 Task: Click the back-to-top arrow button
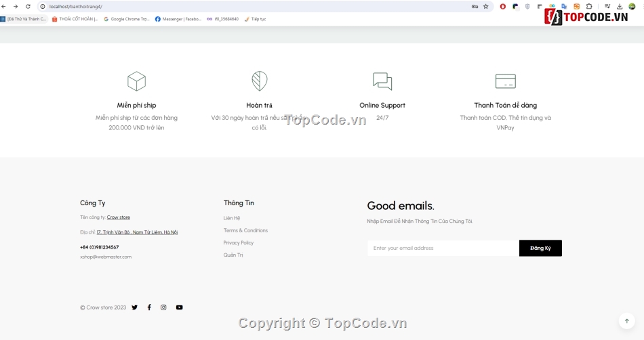tap(627, 321)
